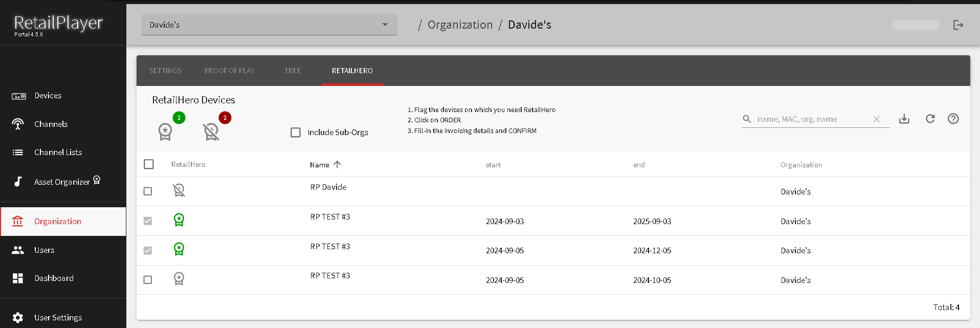Download the RetailHero device list
This screenshot has width=980, height=328.
(x=904, y=119)
